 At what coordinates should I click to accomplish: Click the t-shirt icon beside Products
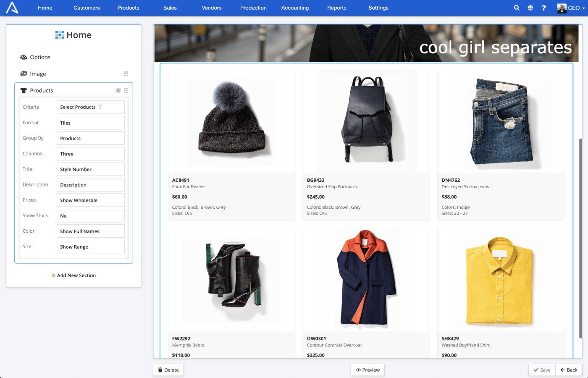pos(23,90)
